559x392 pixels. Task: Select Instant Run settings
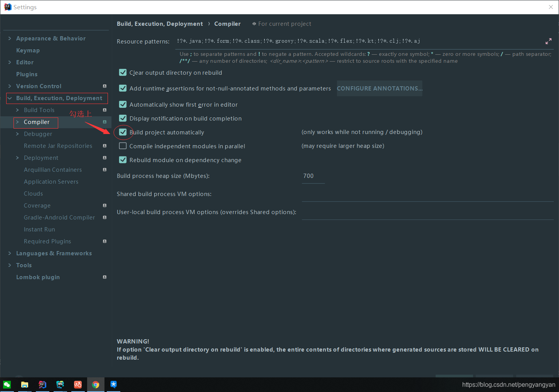tap(39, 230)
